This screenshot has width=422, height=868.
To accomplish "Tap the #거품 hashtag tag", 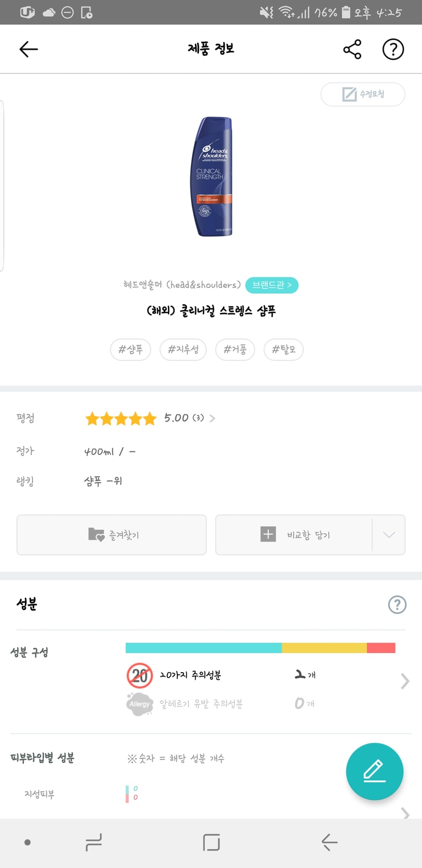I will tap(235, 350).
